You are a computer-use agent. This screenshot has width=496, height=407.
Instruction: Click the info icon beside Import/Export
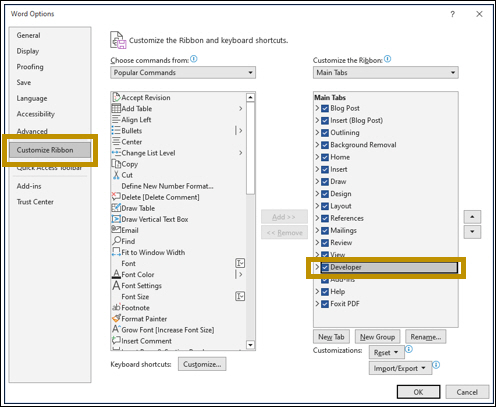436,365
